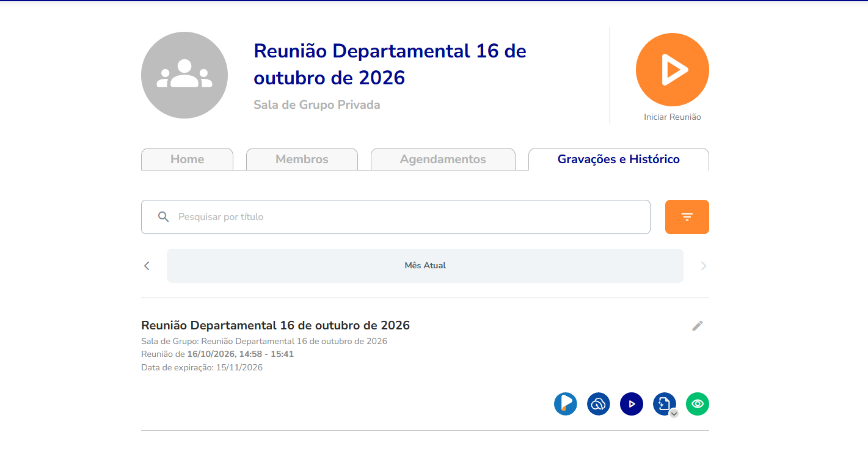
Task: Toggle recording visibility with the green eye icon
Action: pos(698,404)
